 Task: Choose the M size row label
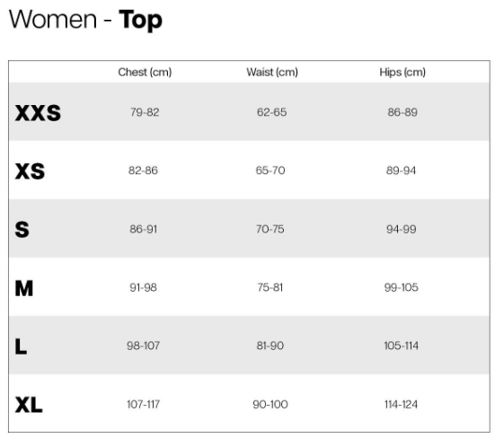click(24, 288)
